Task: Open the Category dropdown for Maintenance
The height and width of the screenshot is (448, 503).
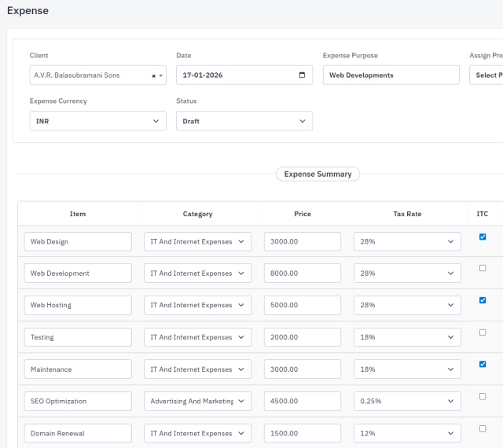Action: [197, 369]
